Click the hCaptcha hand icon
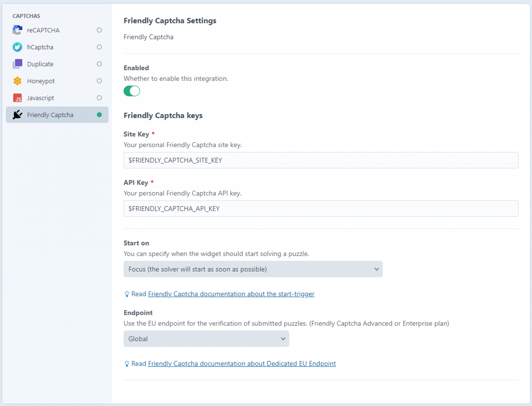Viewport: 532px width, 406px height. pos(17,47)
